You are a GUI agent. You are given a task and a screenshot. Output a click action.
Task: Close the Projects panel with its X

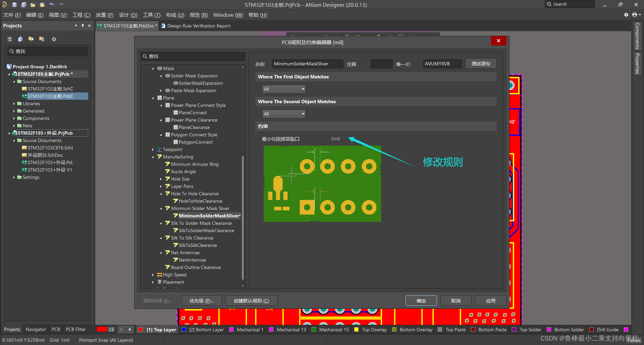pos(89,25)
